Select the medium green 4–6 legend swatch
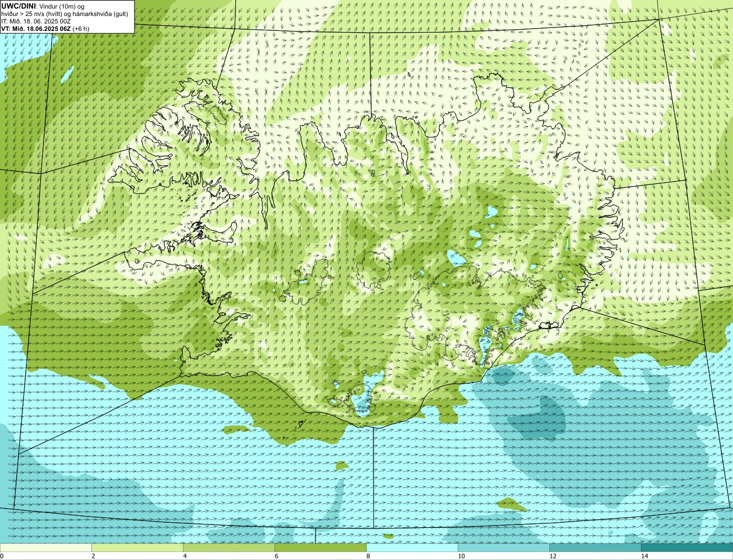Image resolution: width=733 pixels, height=560 pixels. (229, 547)
